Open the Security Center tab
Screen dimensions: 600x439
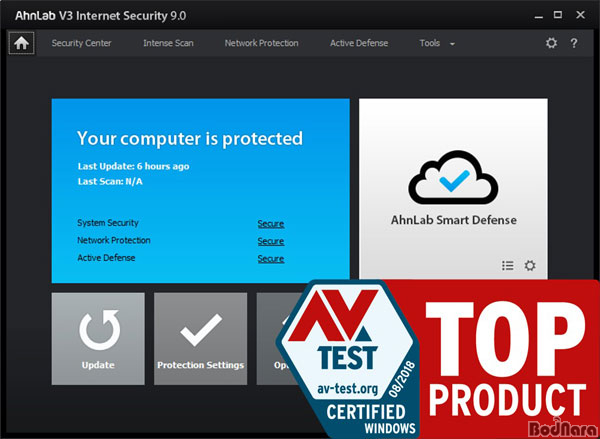(82, 43)
